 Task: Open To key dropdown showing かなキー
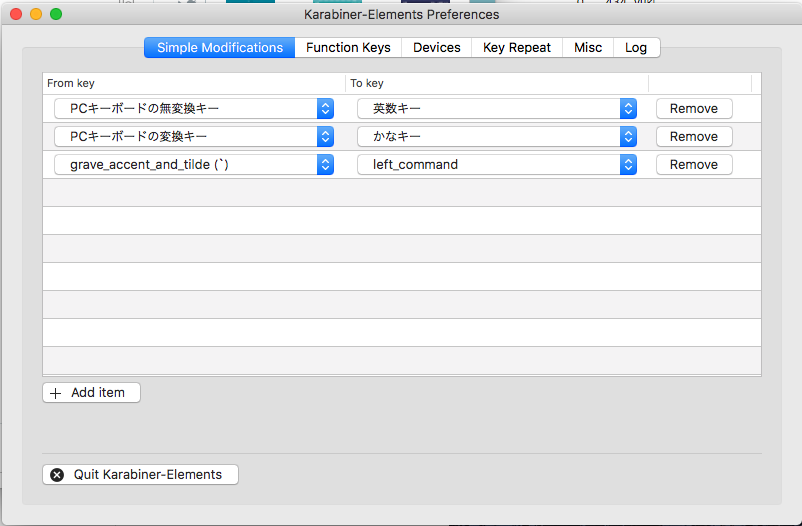point(497,137)
